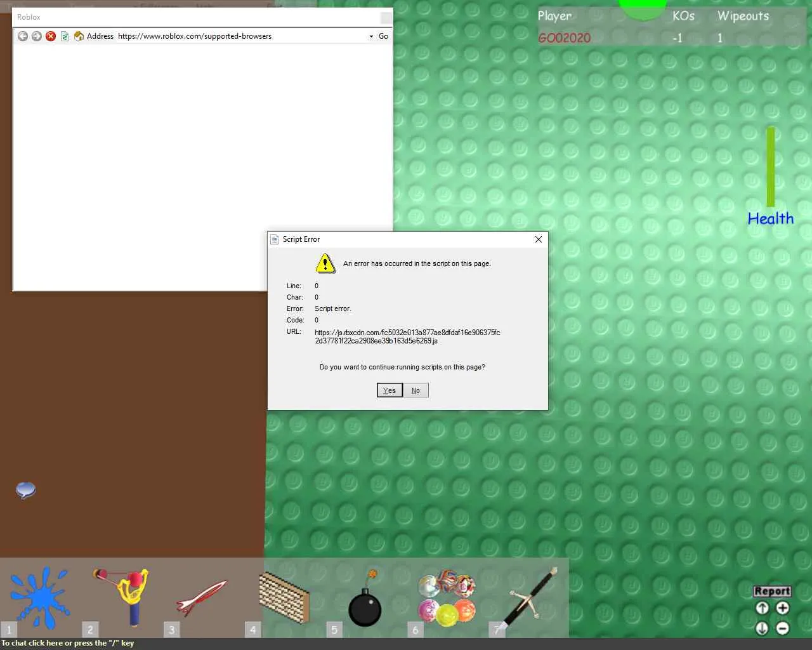Close the Script Error dialog
Screen dimensions: 812x650
point(539,239)
